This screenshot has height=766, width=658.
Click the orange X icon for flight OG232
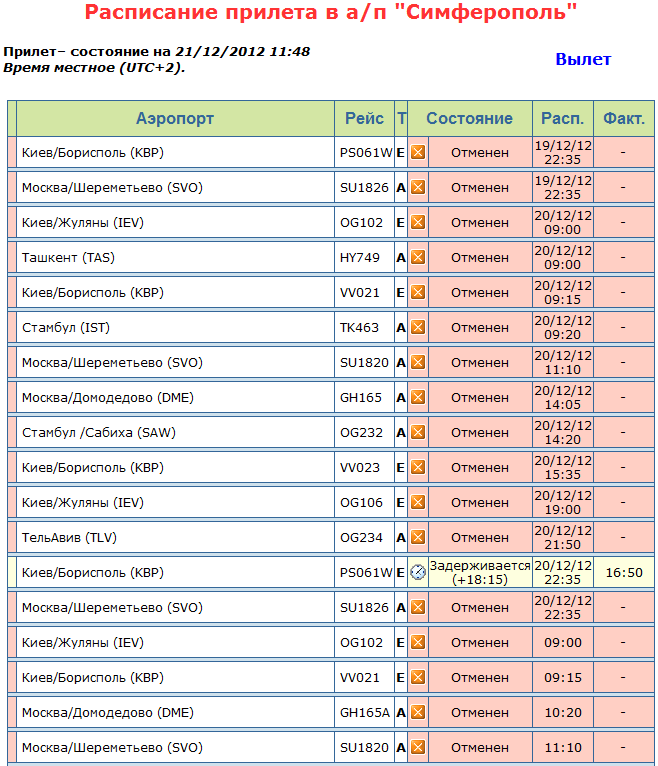418,432
